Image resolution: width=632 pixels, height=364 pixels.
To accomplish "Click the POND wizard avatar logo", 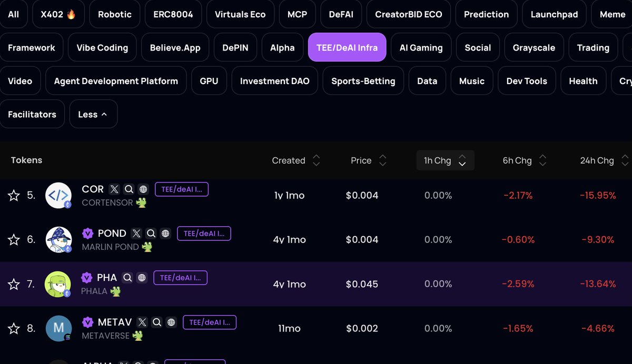I will 58,240.
